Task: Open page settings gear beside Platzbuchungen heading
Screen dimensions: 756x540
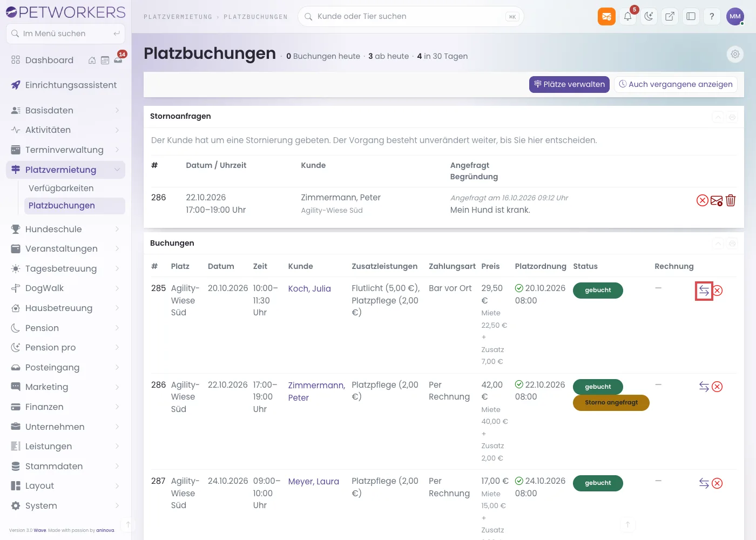Action: coord(735,54)
